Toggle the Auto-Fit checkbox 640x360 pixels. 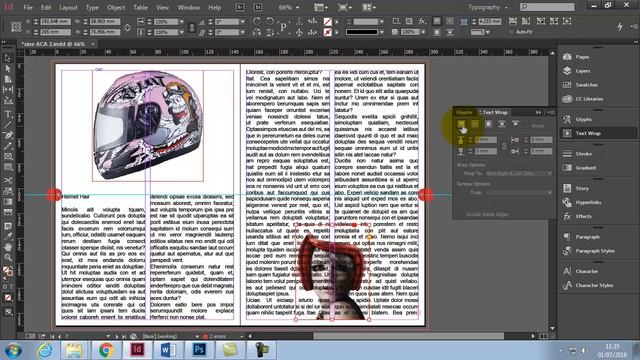511,32
